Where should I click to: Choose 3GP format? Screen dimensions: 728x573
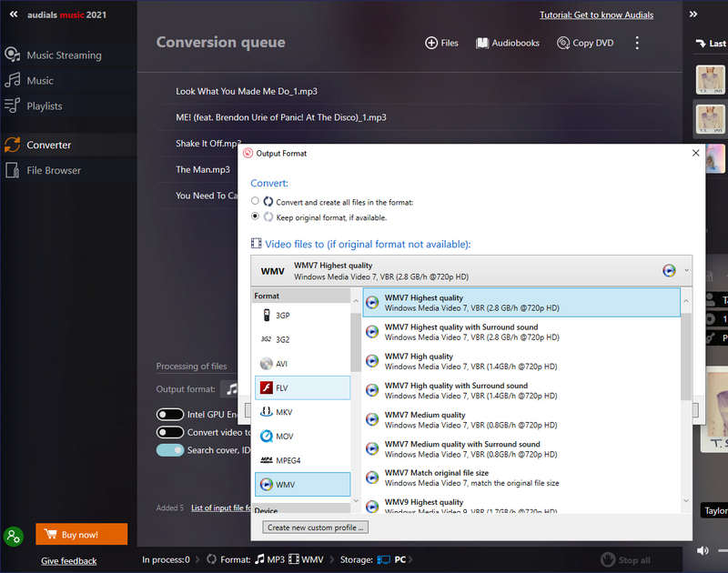[x=302, y=316]
